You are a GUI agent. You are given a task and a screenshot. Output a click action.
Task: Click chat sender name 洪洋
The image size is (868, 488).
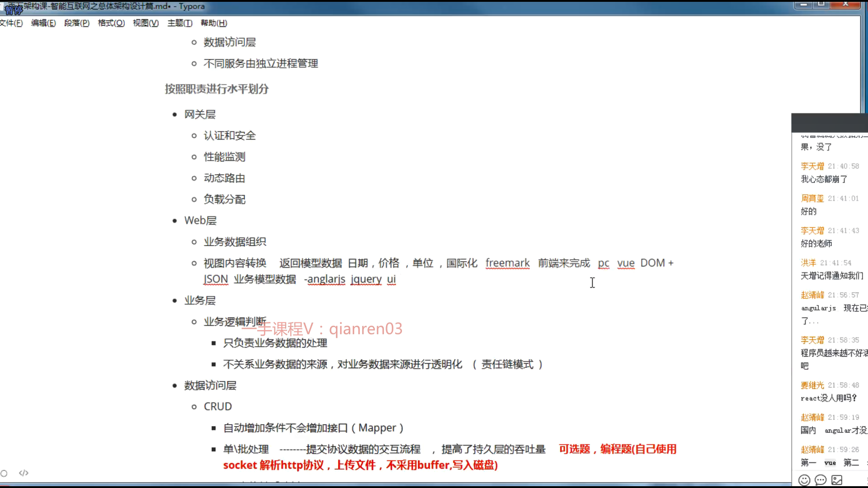(808, 263)
